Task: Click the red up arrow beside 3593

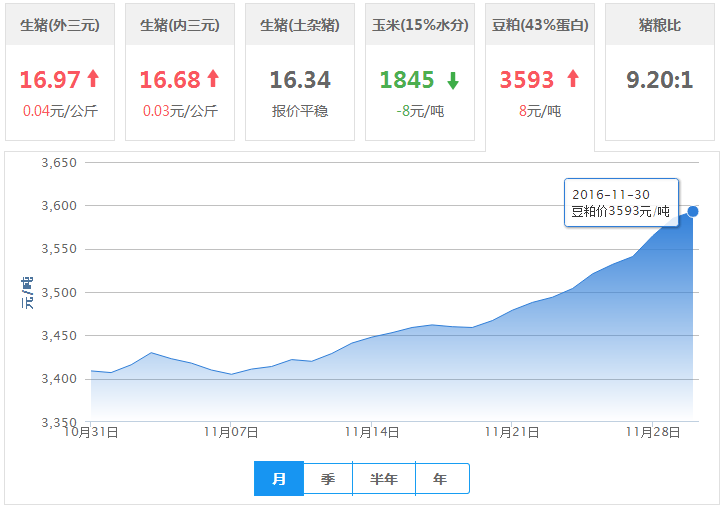Action: [x=573, y=78]
